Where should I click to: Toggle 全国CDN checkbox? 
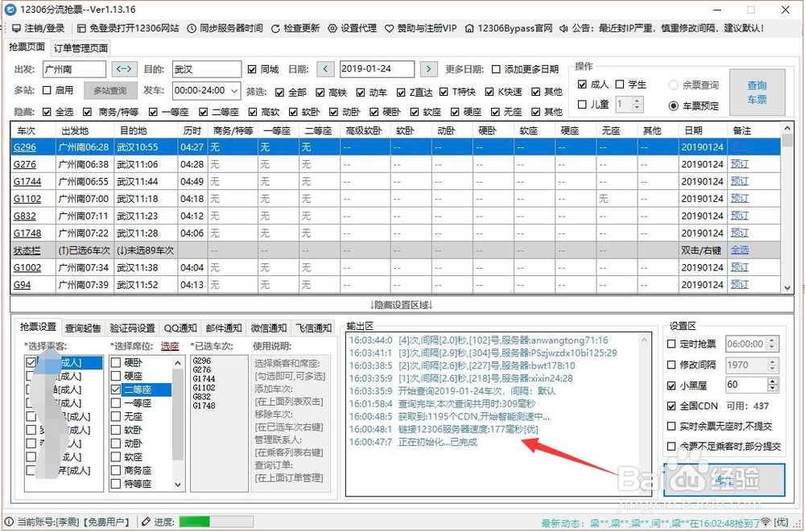point(671,406)
